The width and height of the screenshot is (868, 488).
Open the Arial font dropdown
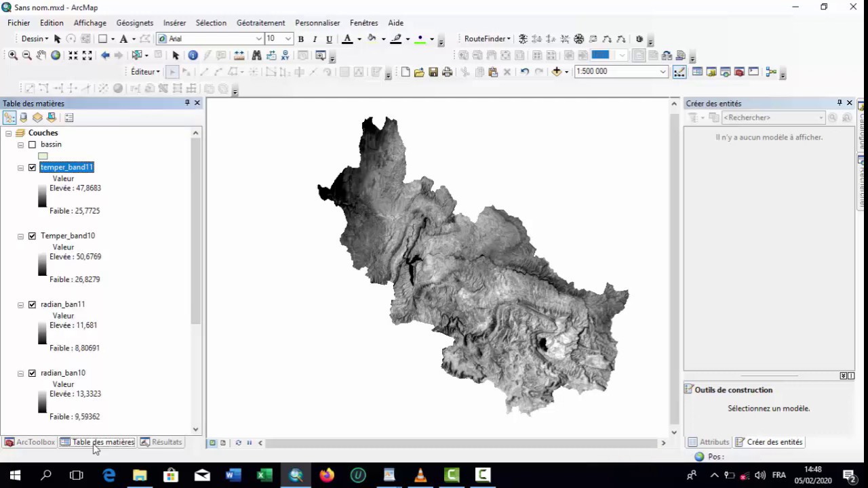point(258,39)
